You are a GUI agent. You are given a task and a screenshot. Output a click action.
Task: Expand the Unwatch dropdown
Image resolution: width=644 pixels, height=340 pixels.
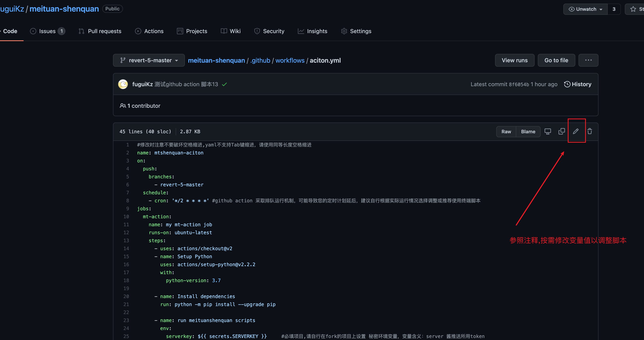point(585,9)
